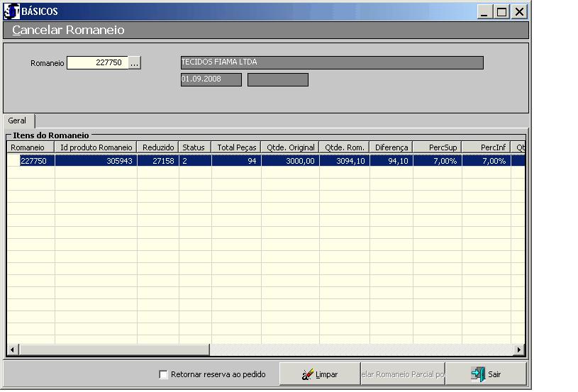The width and height of the screenshot is (578, 392).
Task: Click the horizontal scrollbar left arrow
Action: 12,349
